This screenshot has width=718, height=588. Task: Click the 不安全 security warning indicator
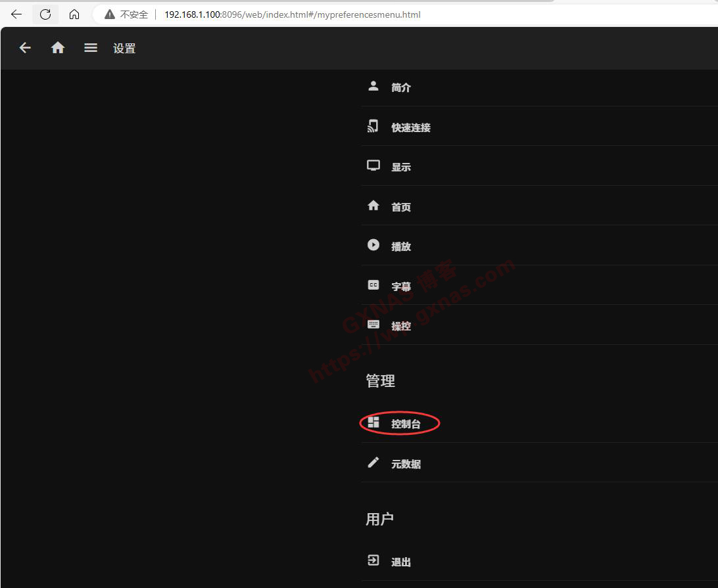coord(127,14)
